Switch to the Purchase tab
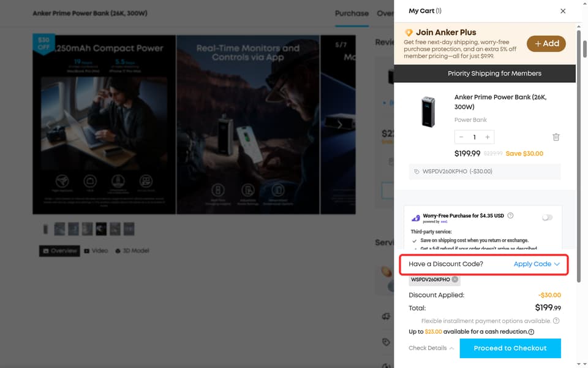The width and height of the screenshot is (588, 368). (x=352, y=13)
